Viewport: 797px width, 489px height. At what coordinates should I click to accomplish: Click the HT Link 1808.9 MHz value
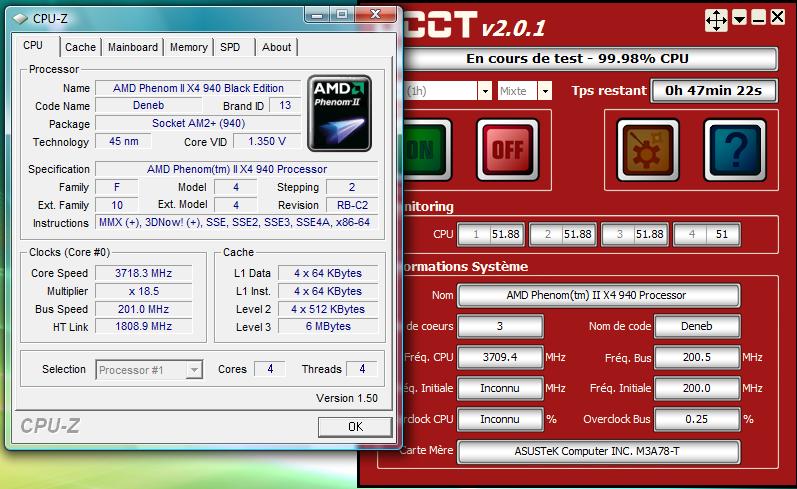143,326
